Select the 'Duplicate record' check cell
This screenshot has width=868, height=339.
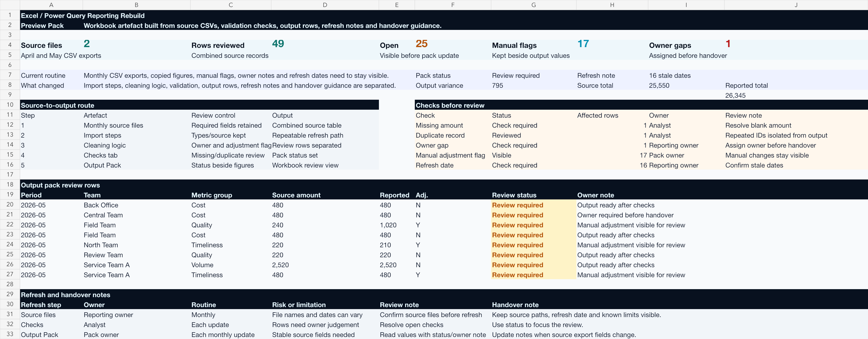[440, 135]
